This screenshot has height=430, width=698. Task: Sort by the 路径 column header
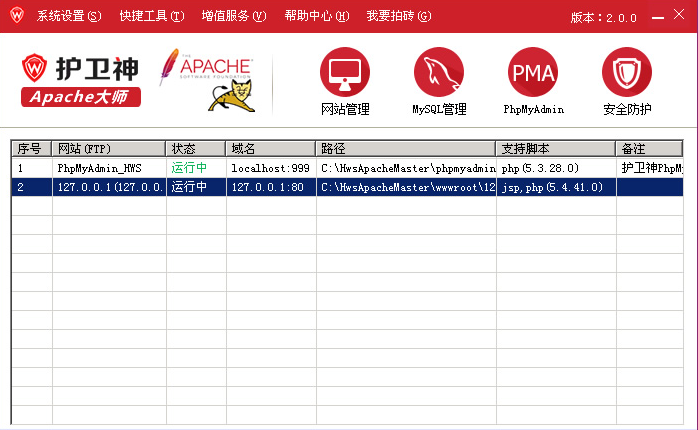pyautogui.click(x=406, y=149)
